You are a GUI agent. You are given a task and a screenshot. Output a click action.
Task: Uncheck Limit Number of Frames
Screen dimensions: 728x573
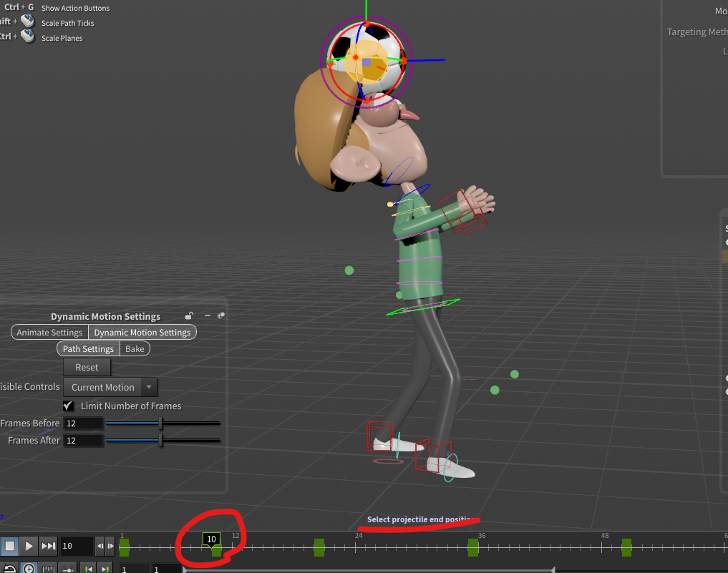pyautogui.click(x=68, y=406)
